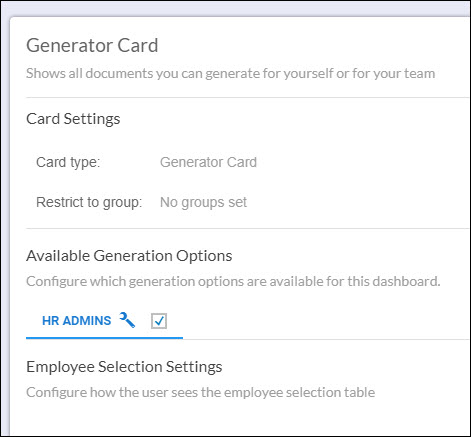Click the Employee Selection Settings heading
The width and height of the screenshot is (471, 437).
124,367
